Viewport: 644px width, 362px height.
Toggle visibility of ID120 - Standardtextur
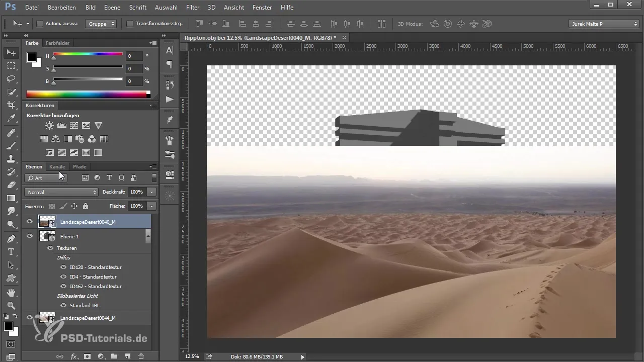[63, 267]
